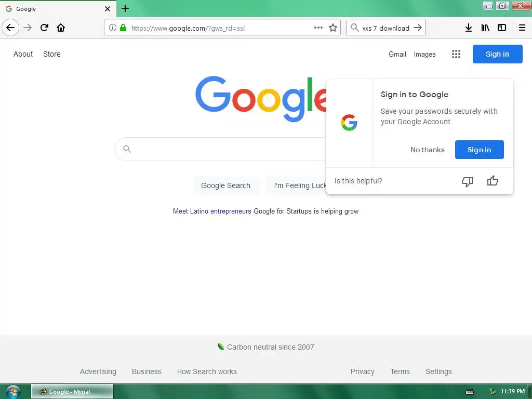Open Business footer link
Viewport: 532px width, 399px height.
(x=147, y=371)
